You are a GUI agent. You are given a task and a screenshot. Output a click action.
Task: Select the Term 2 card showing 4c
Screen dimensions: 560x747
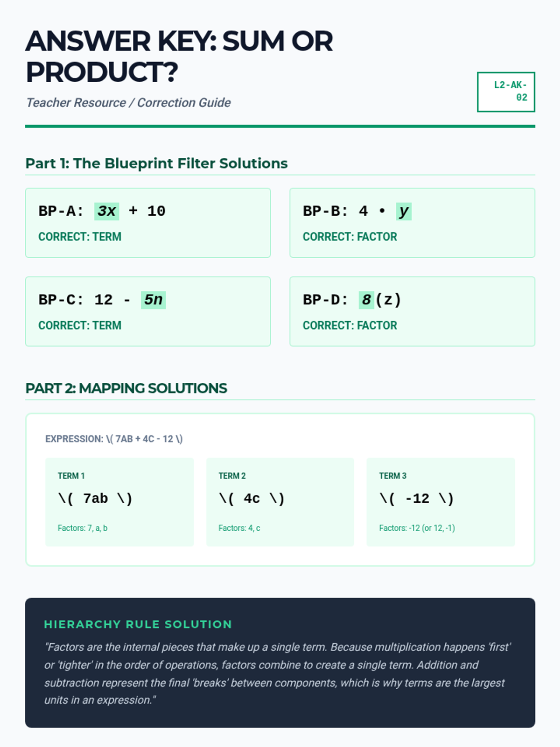(x=280, y=501)
